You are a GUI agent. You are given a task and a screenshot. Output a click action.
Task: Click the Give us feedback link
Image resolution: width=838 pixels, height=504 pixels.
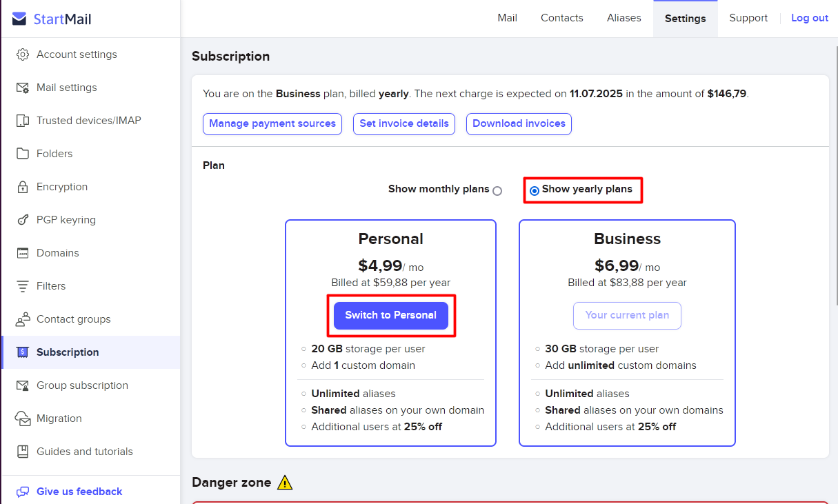79,492
